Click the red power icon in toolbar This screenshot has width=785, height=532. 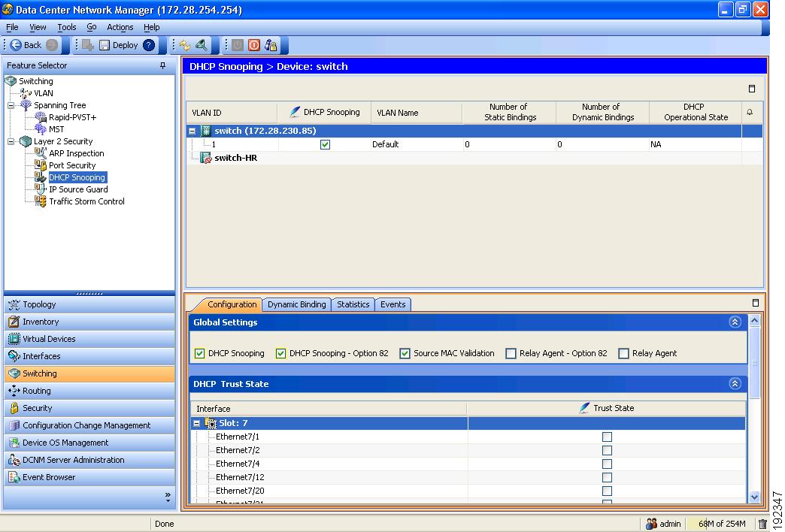point(254,45)
